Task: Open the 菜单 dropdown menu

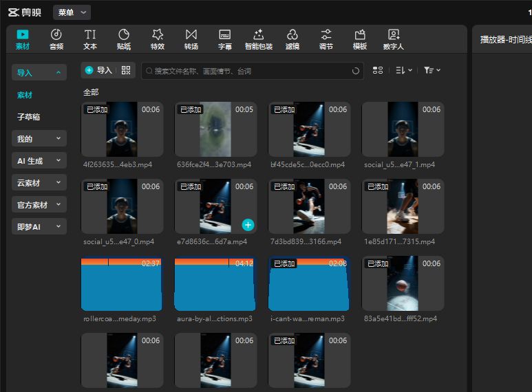Action: tap(72, 12)
